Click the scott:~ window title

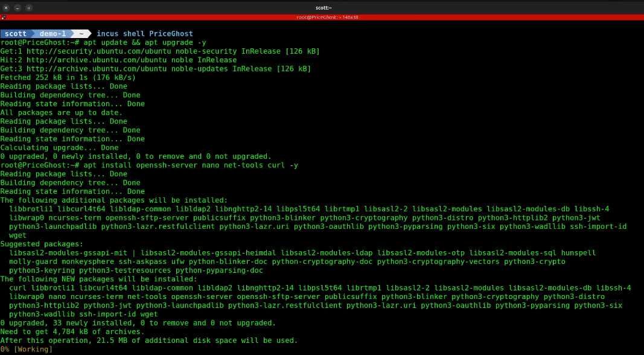(x=324, y=8)
